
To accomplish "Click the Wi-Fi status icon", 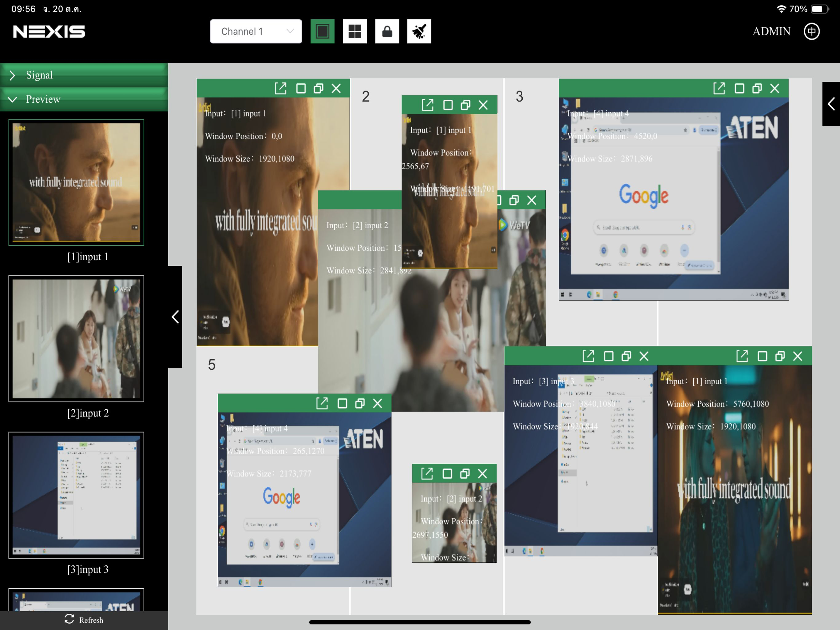I will pos(781,9).
